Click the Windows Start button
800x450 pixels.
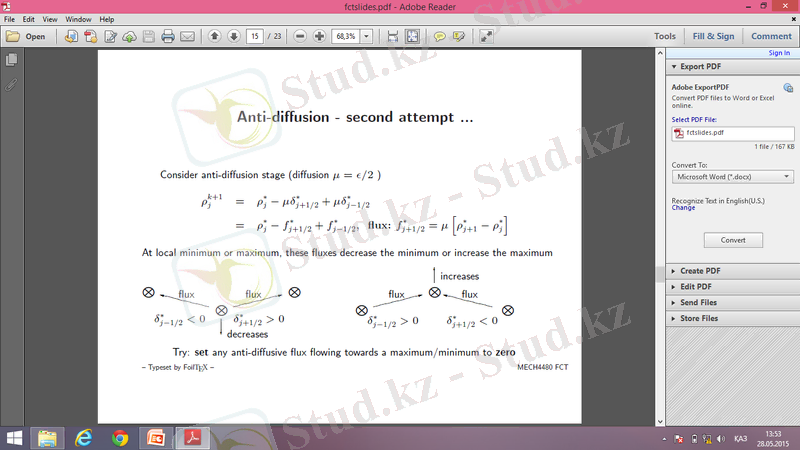[x=14, y=438]
